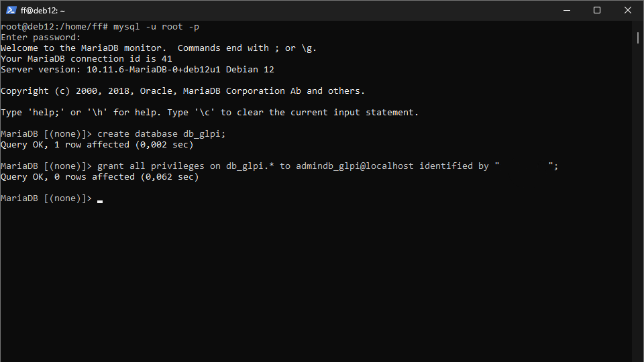
Task: Click the MariaDB connection id line
Action: tap(87, 59)
